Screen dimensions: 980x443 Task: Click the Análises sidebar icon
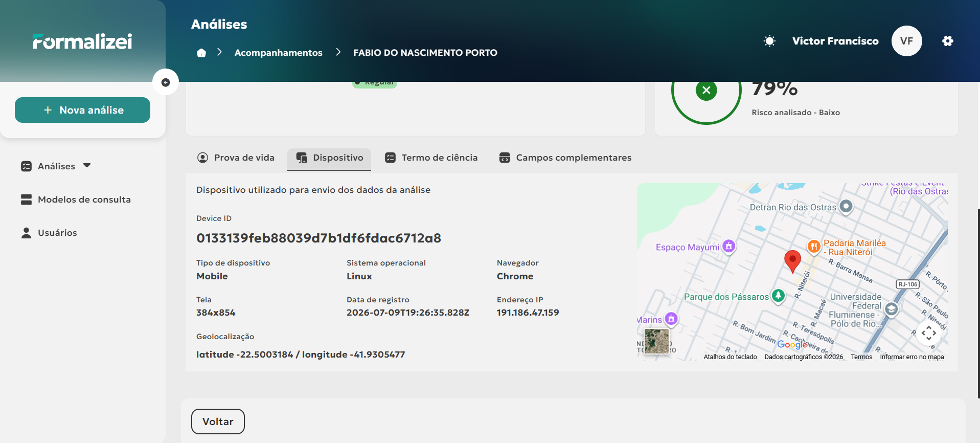[26, 166]
